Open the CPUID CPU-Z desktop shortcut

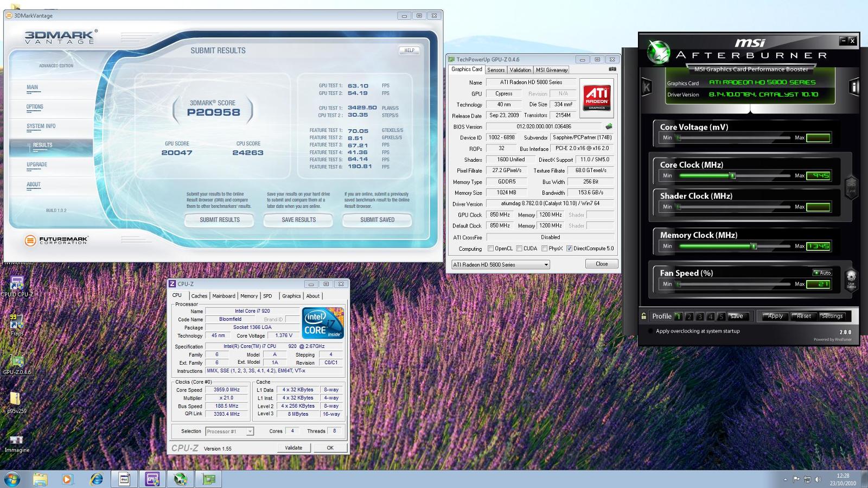[x=17, y=286]
